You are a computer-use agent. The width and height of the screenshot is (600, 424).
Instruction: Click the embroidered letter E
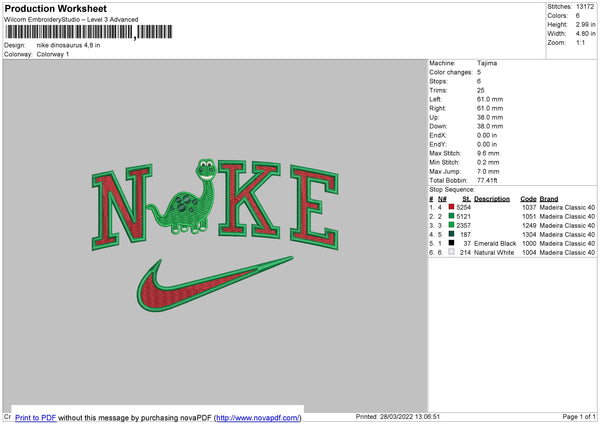[314, 207]
